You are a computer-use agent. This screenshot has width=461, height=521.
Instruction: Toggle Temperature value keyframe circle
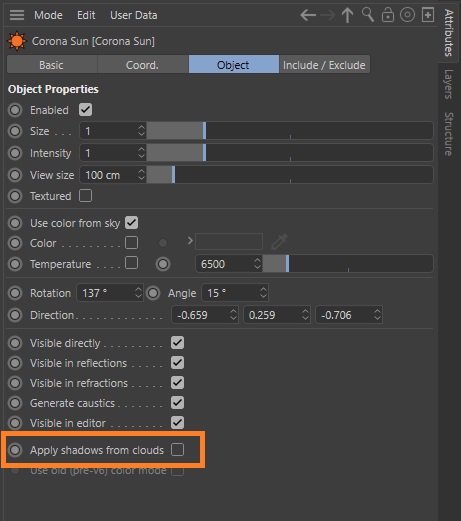click(163, 264)
